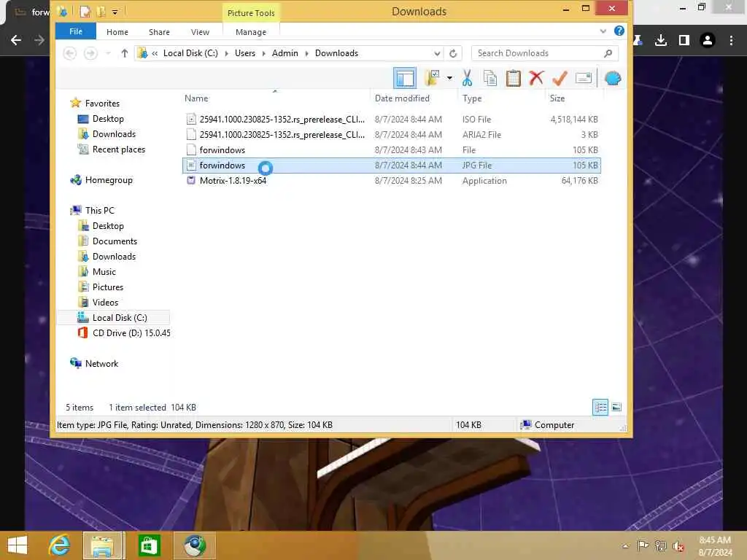
Task: Click Admin in the address breadcrumb
Action: click(285, 53)
